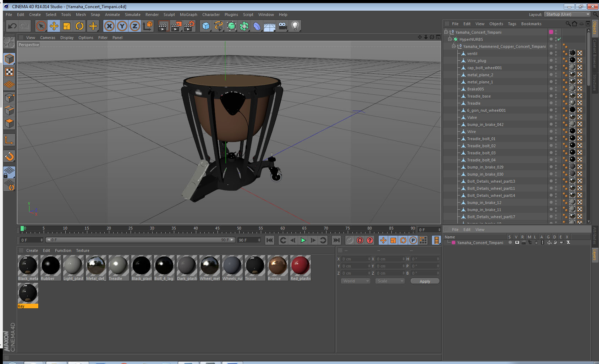Screen dimensions: 599x364
Task: Switch to Polygons mode
Action: coord(9,123)
